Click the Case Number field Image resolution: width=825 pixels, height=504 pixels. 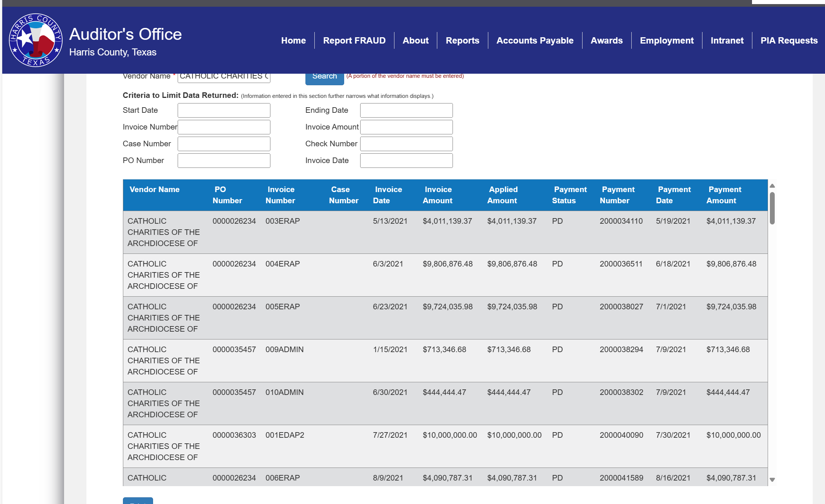tap(224, 144)
